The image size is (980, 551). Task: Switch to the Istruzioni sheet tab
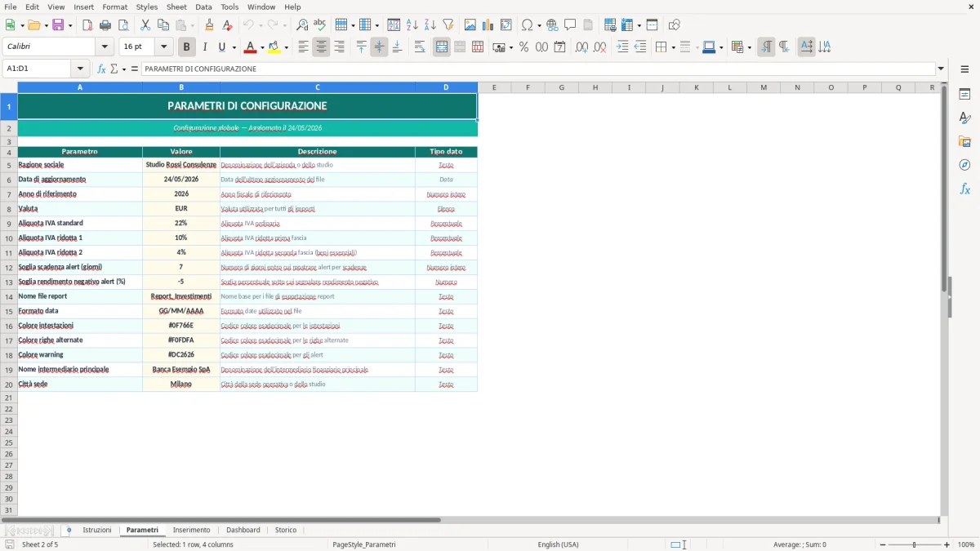pyautogui.click(x=97, y=530)
